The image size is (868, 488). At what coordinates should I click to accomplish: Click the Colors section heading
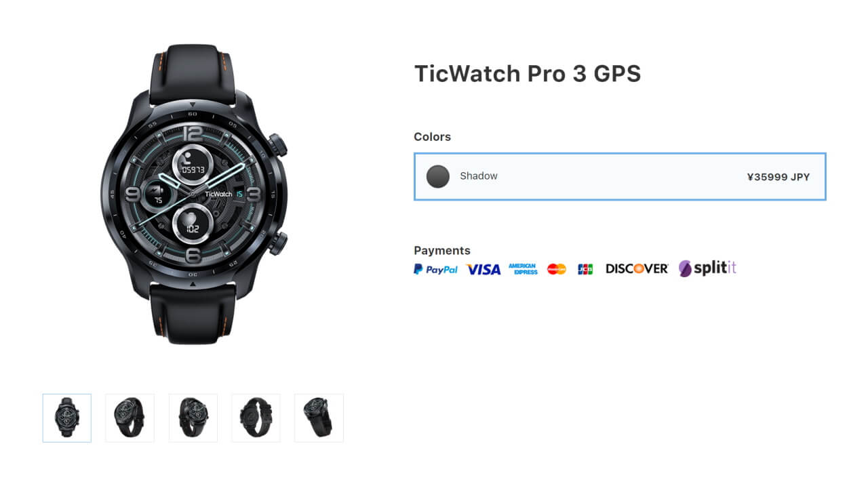pyautogui.click(x=432, y=136)
